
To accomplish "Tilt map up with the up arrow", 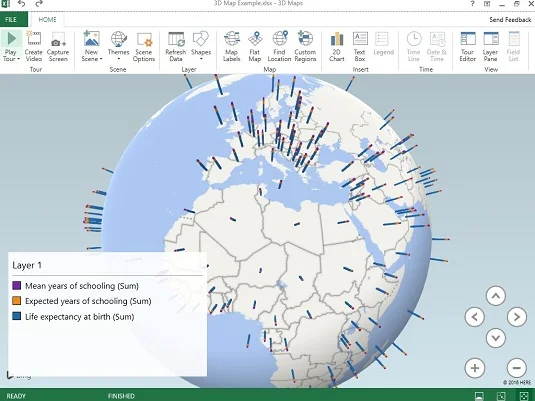I will click(495, 296).
